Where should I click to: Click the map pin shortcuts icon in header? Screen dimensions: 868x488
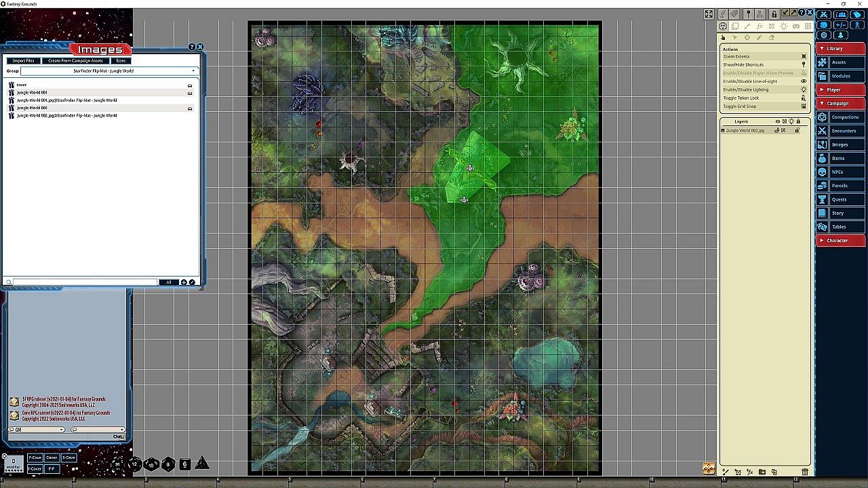[748, 14]
